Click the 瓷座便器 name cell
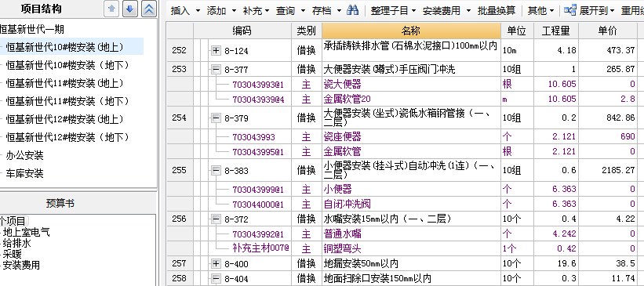The width and height of the screenshot is (644, 286). (x=411, y=136)
